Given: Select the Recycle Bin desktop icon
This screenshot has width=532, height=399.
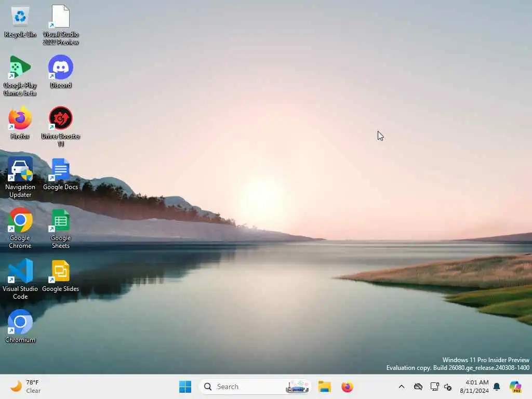Looking at the screenshot, I should (20, 22).
